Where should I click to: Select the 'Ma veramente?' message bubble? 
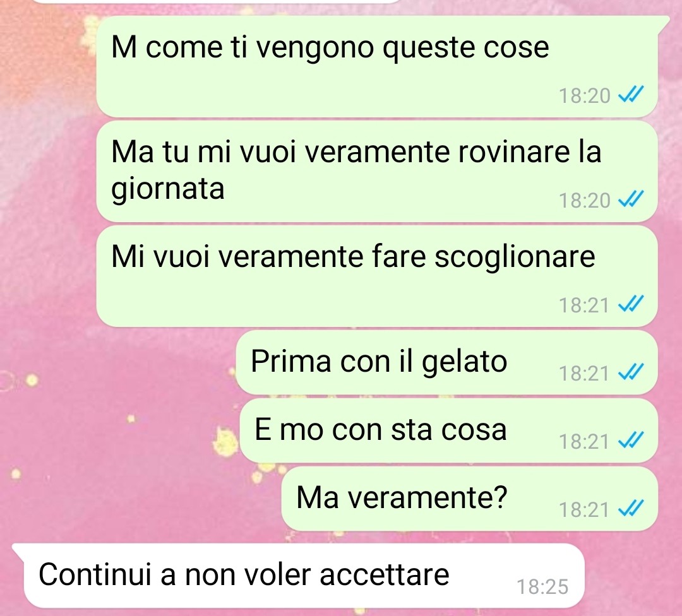(469, 499)
